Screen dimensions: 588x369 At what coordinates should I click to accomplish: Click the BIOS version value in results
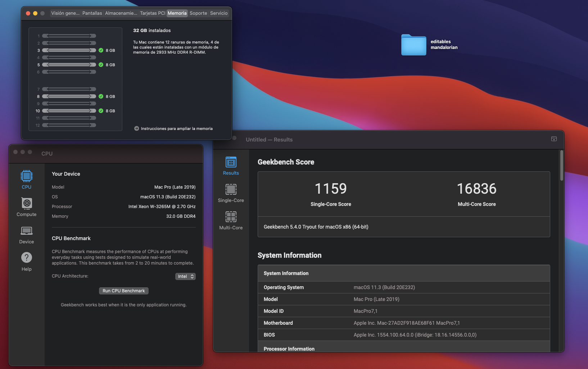click(x=415, y=335)
